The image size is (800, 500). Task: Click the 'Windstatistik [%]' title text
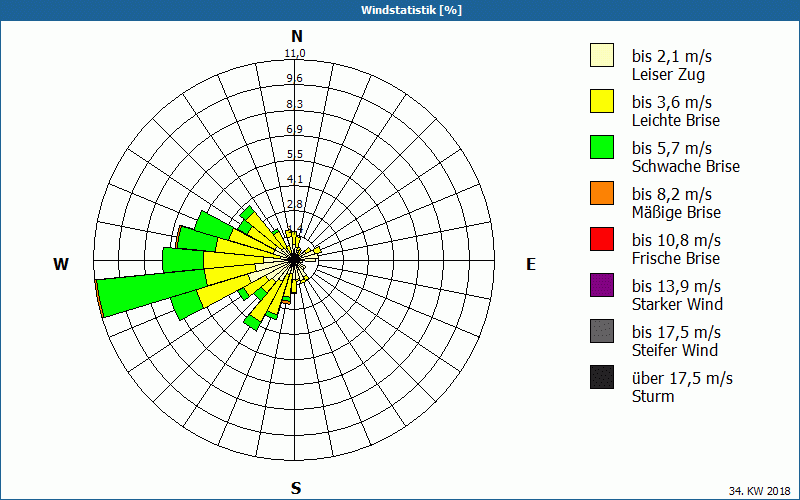point(411,10)
